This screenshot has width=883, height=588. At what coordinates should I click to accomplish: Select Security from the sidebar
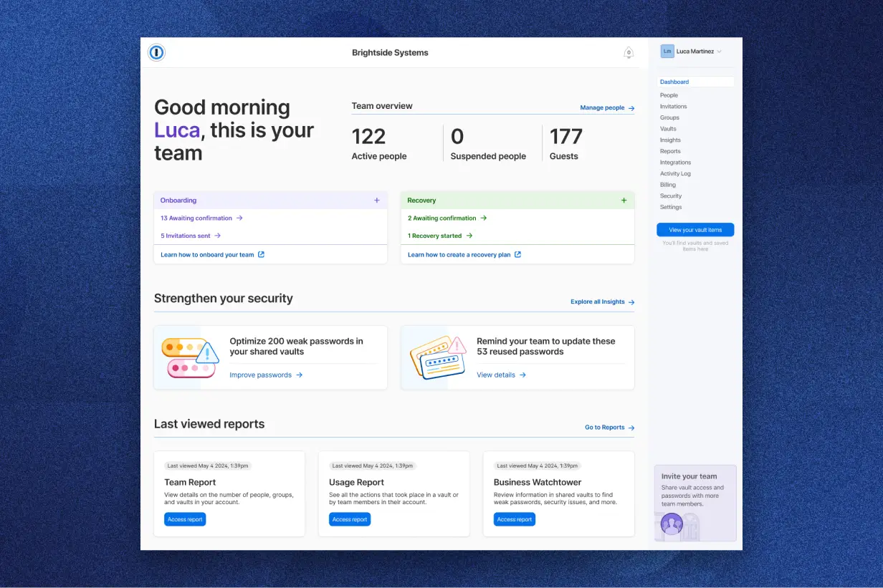tap(670, 196)
